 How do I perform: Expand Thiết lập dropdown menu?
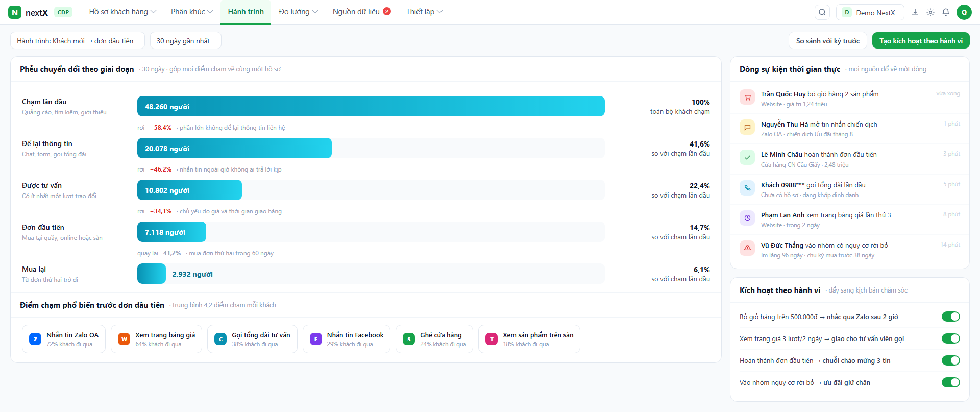424,12
